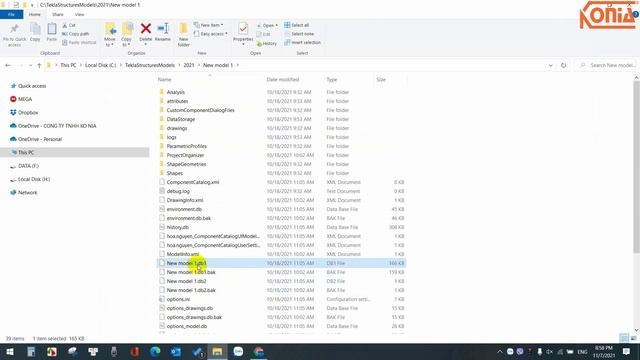Switch to the View tab
The width and height of the screenshot is (640, 360).
[x=79, y=14]
